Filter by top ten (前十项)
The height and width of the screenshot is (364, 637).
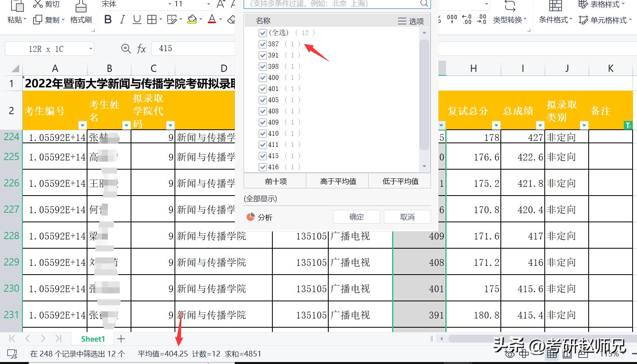click(x=276, y=181)
